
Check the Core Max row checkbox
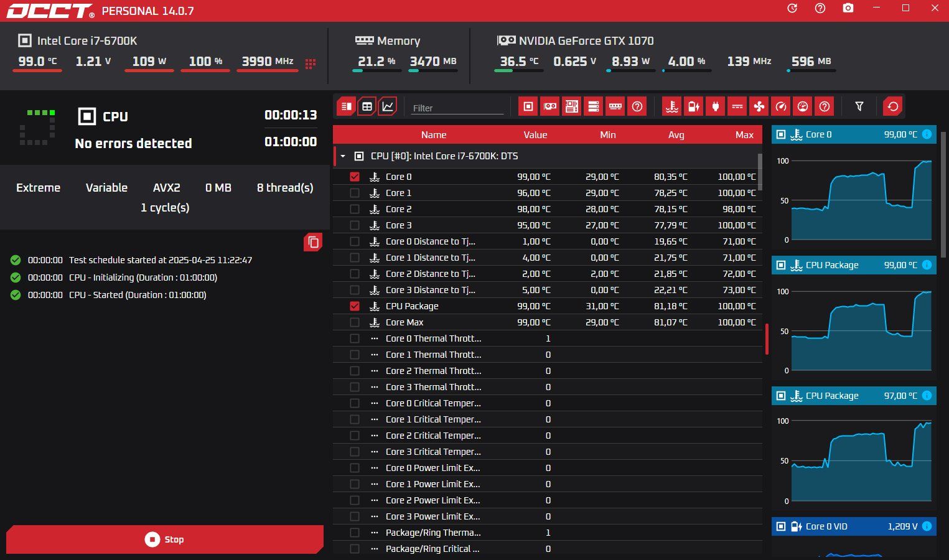click(x=355, y=322)
